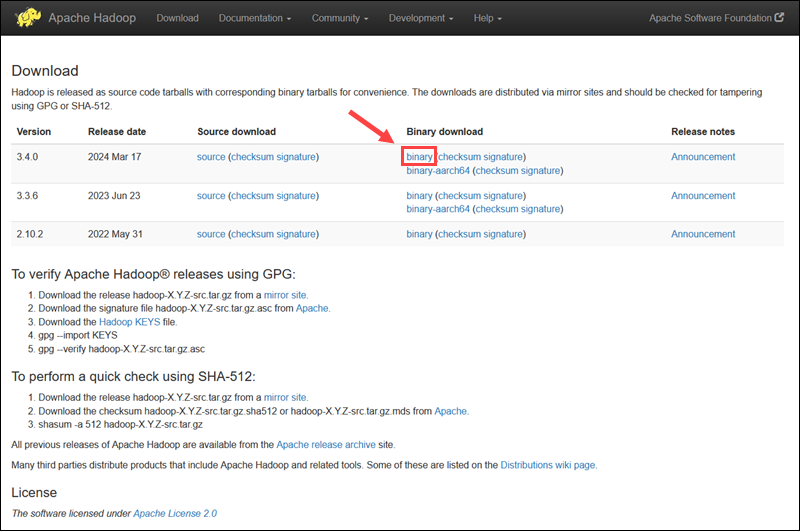Open the 2.10.2 source checksum link
800x531 pixels.
click(252, 234)
